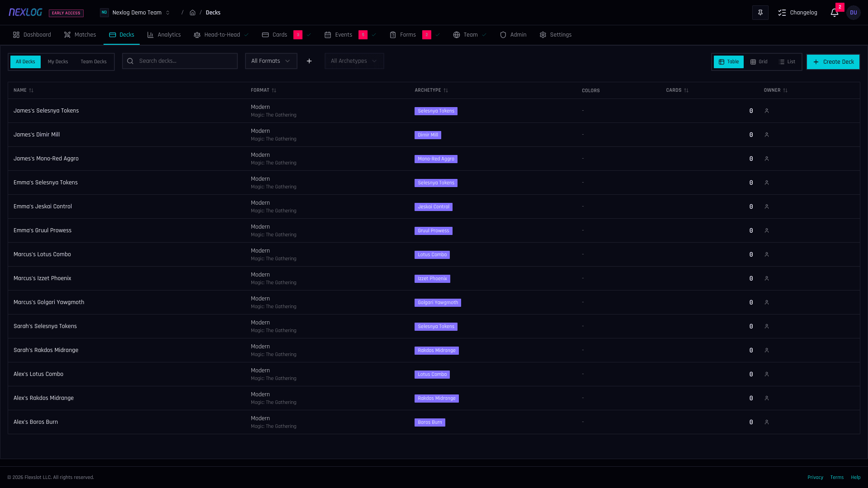Click the Cards notification badge
Image resolution: width=868 pixels, height=488 pixels.
click(298, 35)
